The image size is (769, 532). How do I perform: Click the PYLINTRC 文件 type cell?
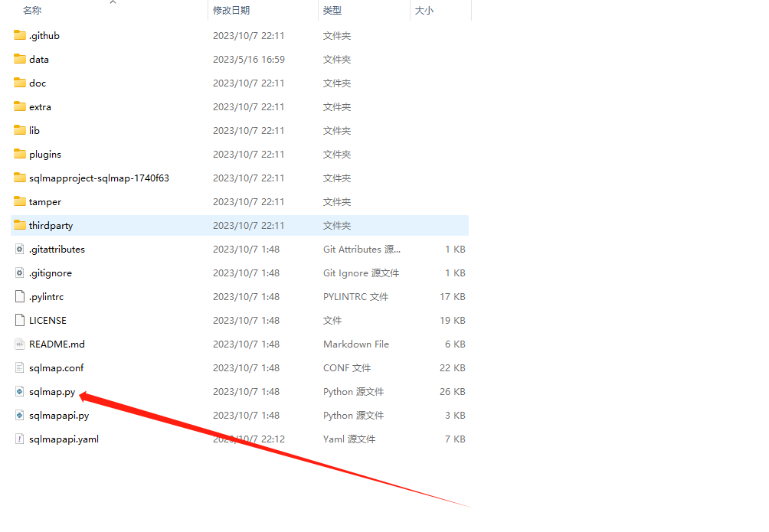point(355,297)
